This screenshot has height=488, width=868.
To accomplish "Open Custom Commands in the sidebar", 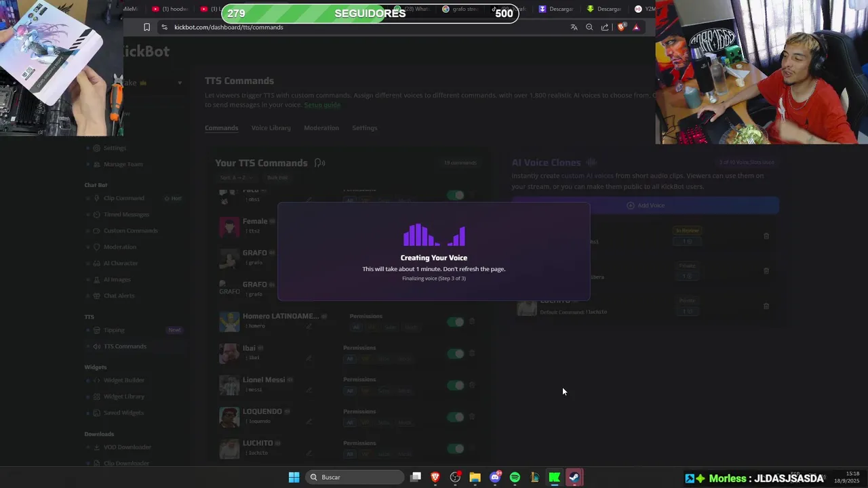I will coord(130,230).
